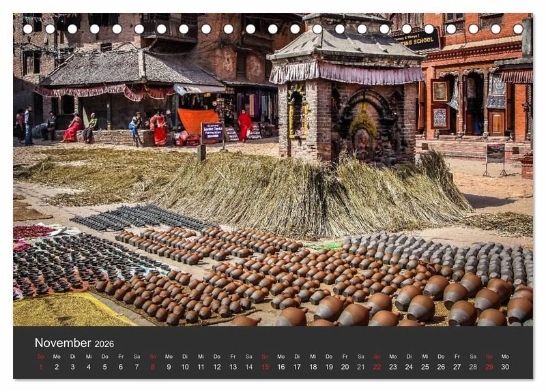This screenshot has height=392, width=546.
Task: Click Monday the 30th at row end
Action: pos(505,367)
